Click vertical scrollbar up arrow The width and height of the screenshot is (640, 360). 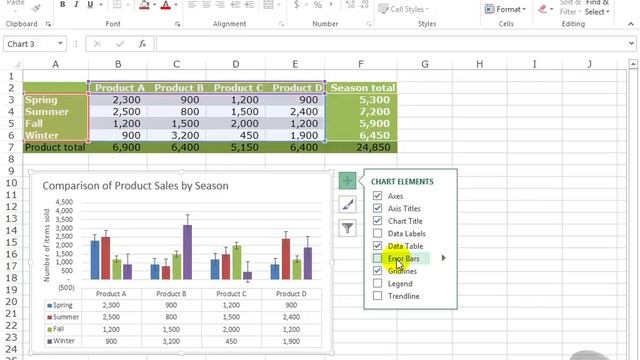(x=633, y=64)
